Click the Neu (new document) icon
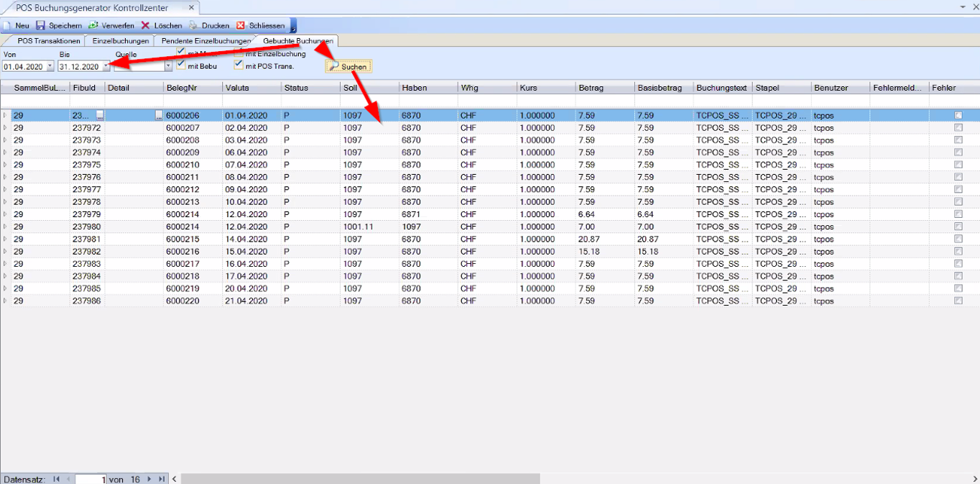 tap(6, 25)
